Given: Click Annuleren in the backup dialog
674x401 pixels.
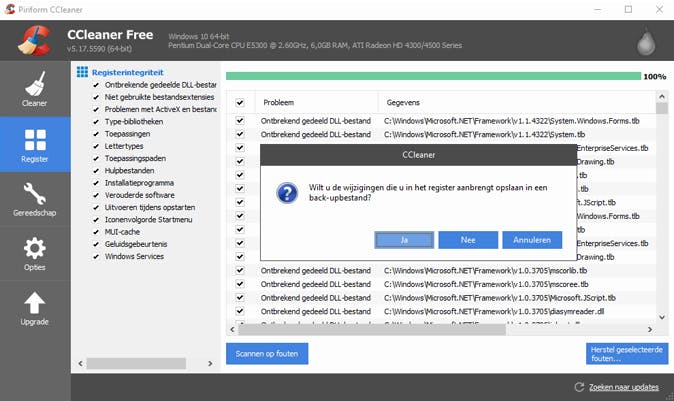Looking at the screenshot, I should point(532,240).
